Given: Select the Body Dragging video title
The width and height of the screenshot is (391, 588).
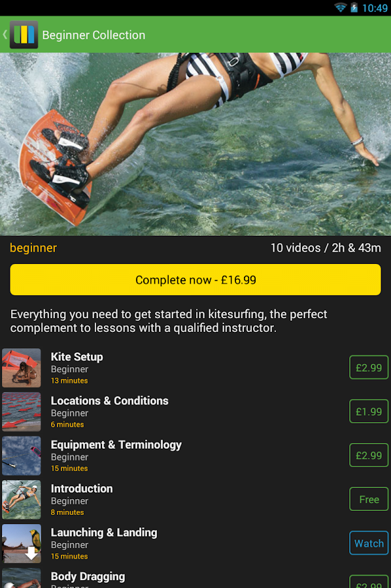Looking at the screenshot, I should click(x=88, y=576).
